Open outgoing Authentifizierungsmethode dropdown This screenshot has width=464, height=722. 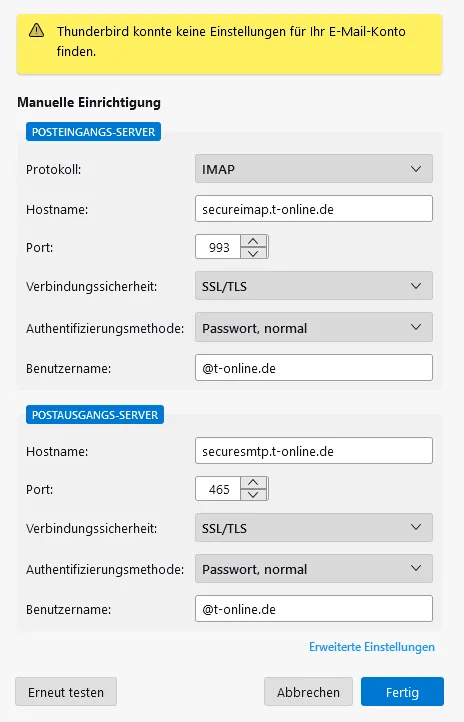click(314, 569)
